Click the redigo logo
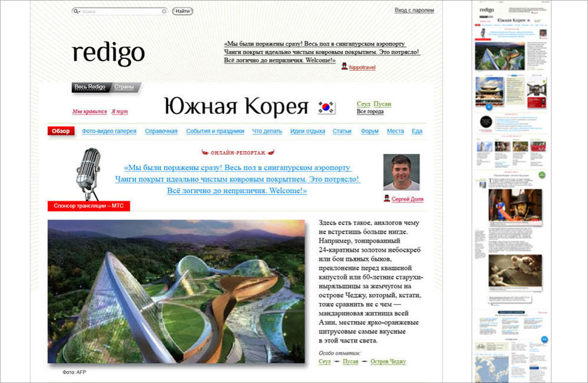 point(108,53)
